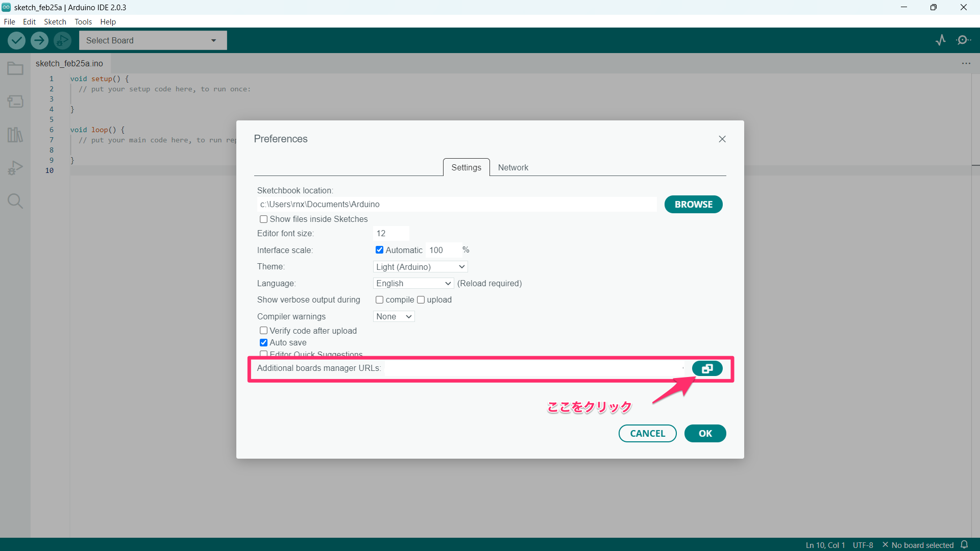The width and height of the screenshot is (980, 551).
Task: Click the additional boards URLs edit icon
Action: point(707,368)
